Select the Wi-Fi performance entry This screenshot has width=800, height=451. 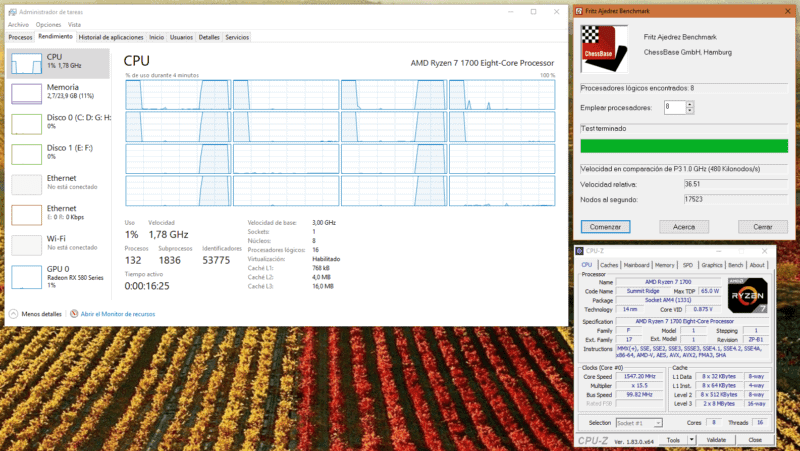click(x=59, y=245)
